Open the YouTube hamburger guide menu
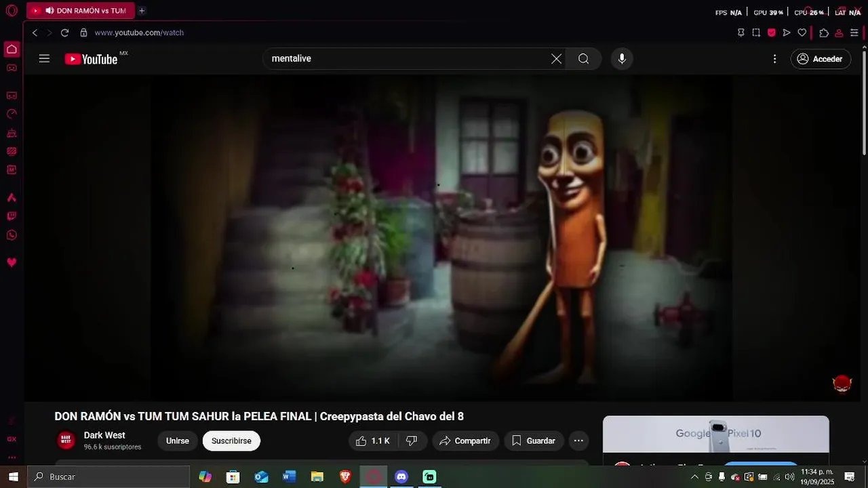Viewport: 868px width, 488px height. click(x=44, y=59)
